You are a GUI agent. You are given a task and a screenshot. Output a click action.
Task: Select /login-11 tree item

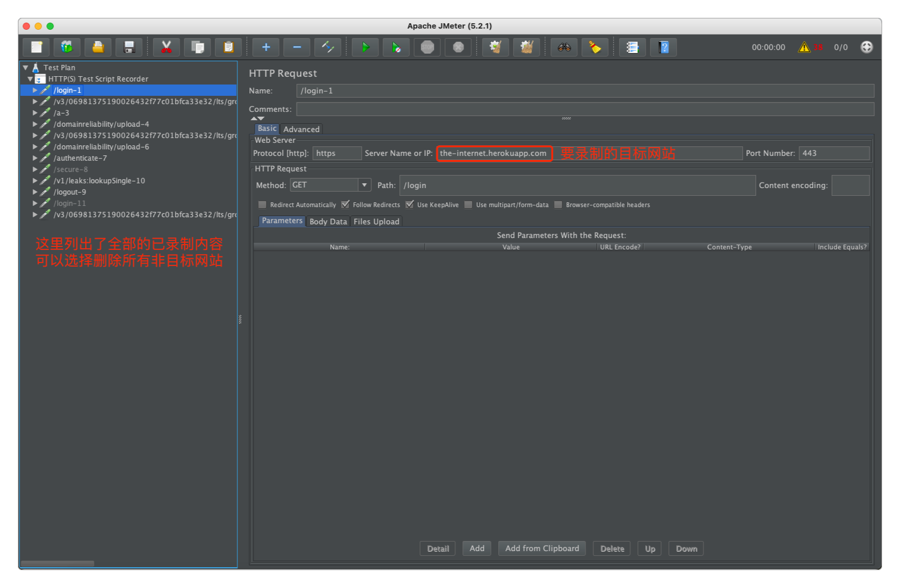tap(70, 204)
